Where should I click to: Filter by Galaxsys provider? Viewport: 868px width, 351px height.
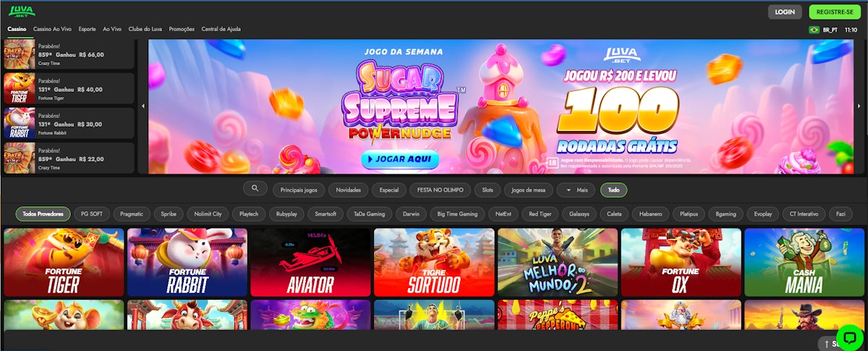click(x=579, y=214)
